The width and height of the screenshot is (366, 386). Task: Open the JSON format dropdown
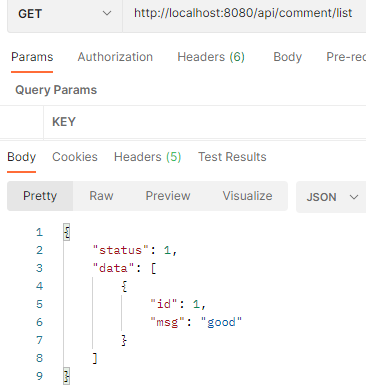coord(331,197)
